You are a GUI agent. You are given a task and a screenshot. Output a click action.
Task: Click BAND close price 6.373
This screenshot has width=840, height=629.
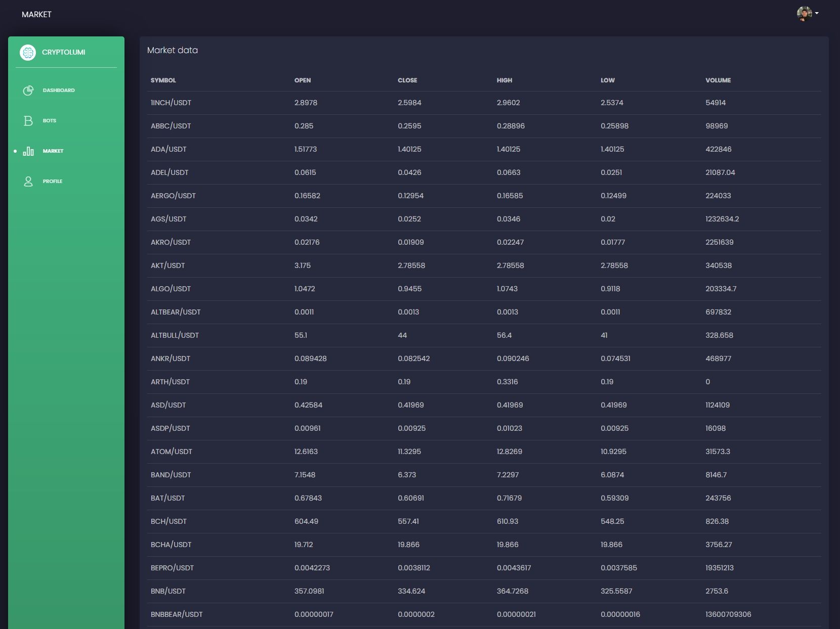407,475
